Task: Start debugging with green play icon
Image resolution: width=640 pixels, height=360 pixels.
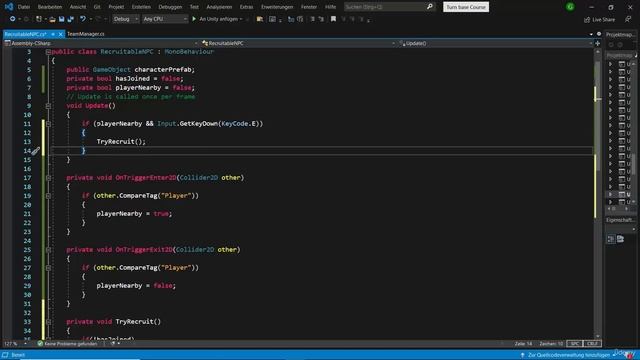Action: pyautogui.click(x=194, y=19)
